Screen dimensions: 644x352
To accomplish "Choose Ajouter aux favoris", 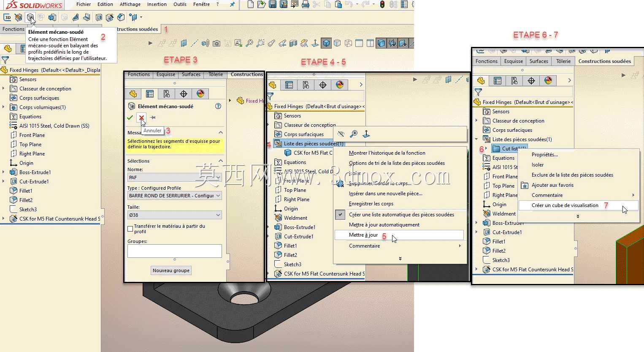I will pos(552,185).
